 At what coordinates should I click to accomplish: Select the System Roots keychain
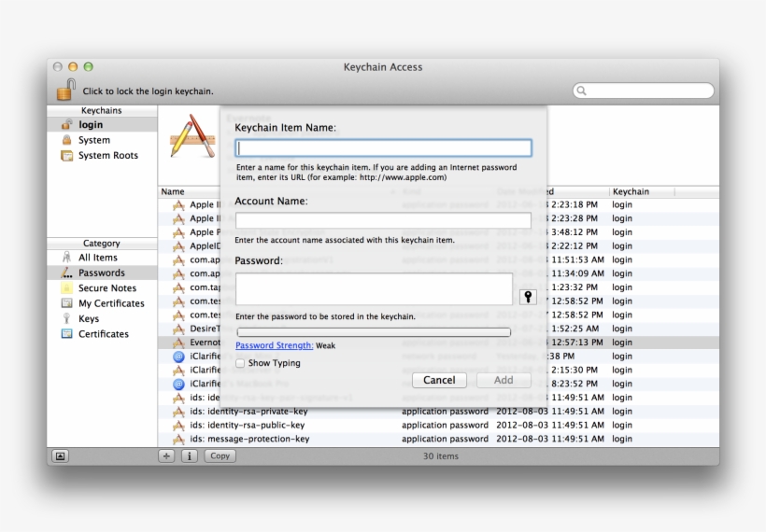click(x=107, y=156)
